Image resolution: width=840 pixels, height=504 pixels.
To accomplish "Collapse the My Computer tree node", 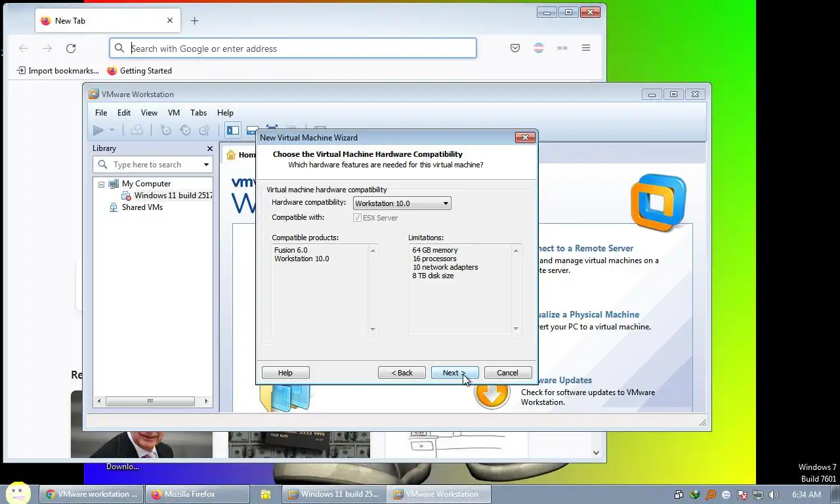I will click(x=101, y=184).
